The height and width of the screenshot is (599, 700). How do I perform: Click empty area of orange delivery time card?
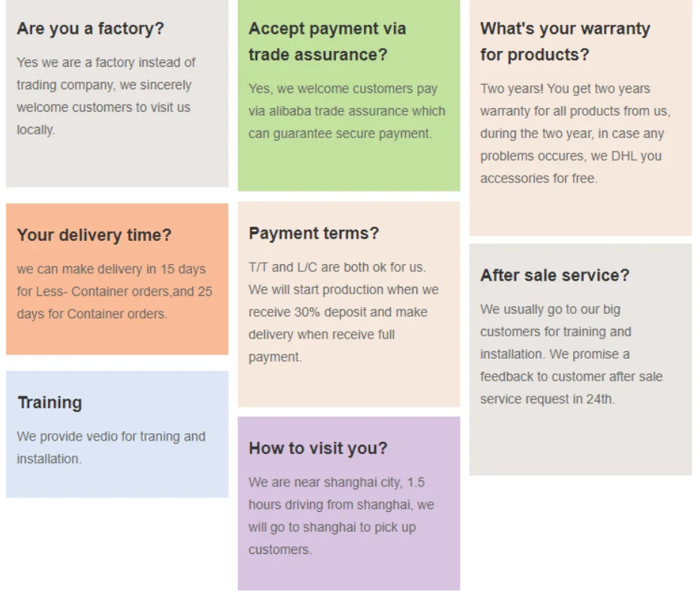point(117,339)
